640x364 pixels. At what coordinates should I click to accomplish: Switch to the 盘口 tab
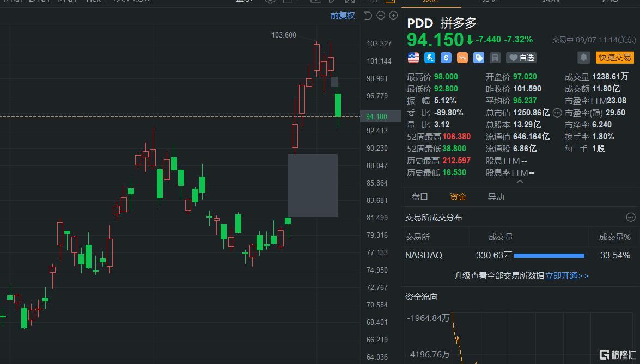[419, 197]
